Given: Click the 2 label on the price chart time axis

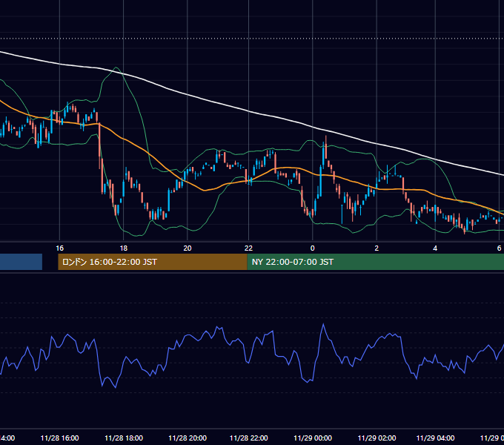Looking at the screenshot, I should click(377, 248).
